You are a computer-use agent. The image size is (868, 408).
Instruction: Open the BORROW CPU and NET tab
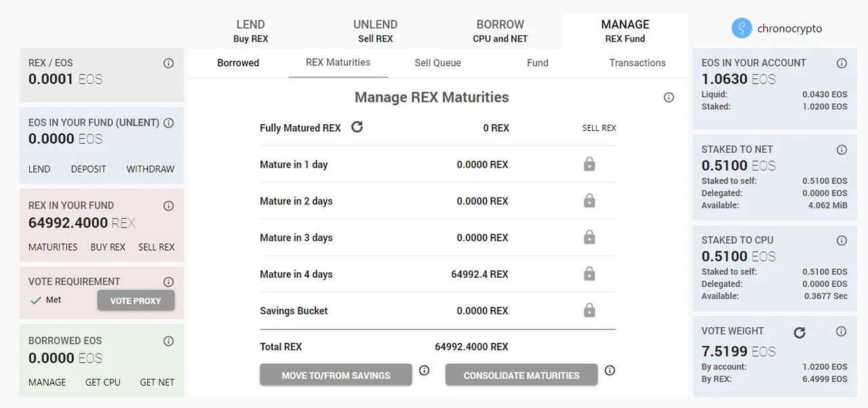500,31
